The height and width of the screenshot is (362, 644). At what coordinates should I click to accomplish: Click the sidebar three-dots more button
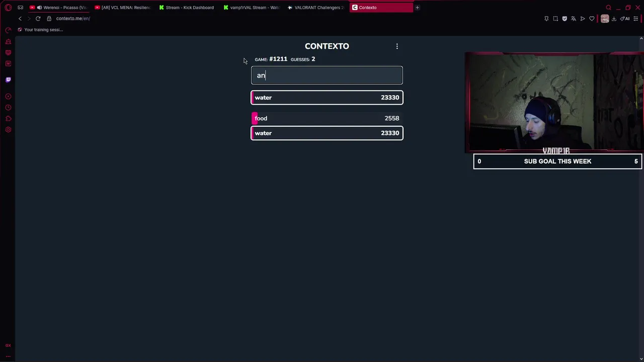[x=8, y=356]
